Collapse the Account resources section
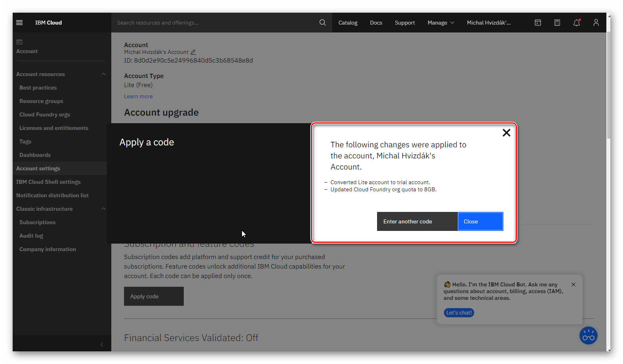This screenshot has height=364, width=623. click(103, 74)
